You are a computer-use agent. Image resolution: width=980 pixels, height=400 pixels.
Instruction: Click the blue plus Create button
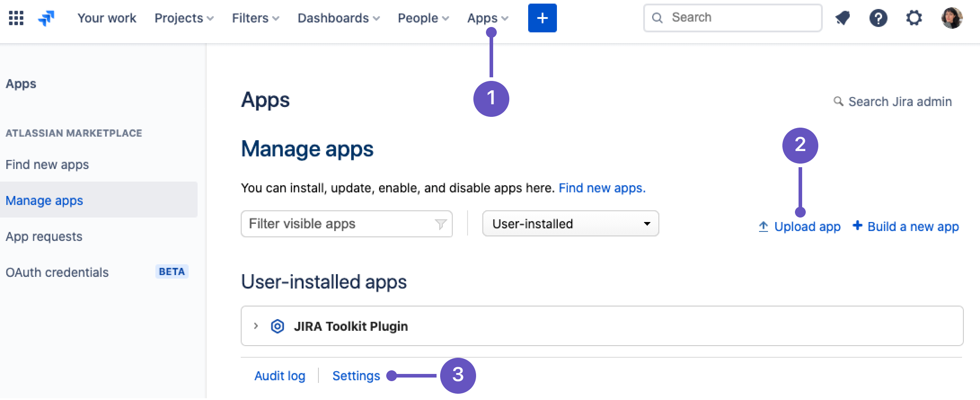542,18
